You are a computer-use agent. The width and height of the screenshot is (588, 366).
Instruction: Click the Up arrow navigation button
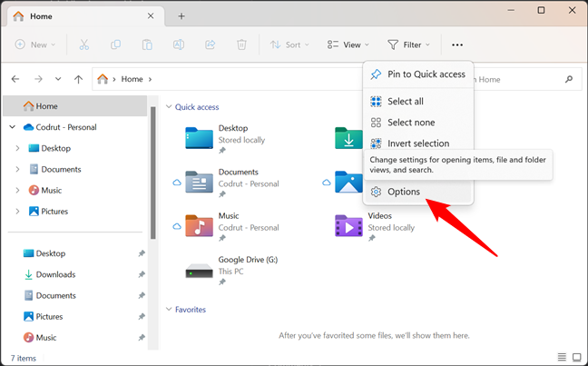(x=79, y=80)
